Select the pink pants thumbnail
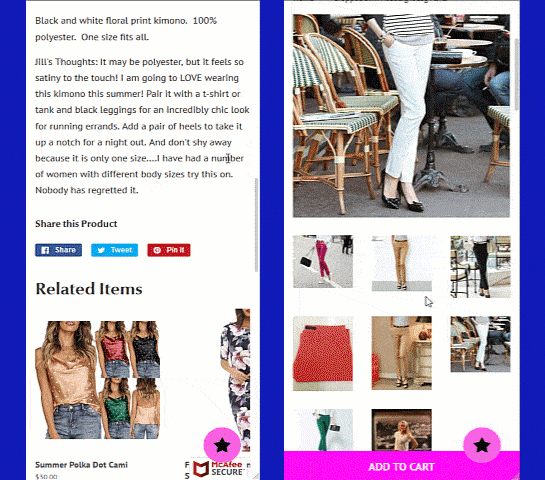545x480 pixels. pos(323,261)
